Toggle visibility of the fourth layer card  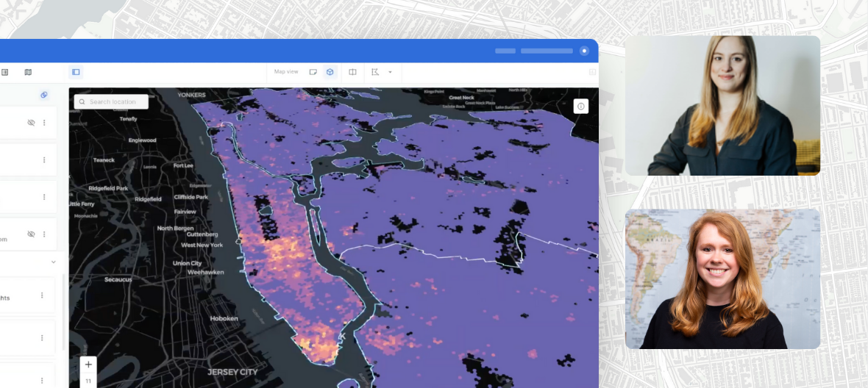tap(31, 234)
